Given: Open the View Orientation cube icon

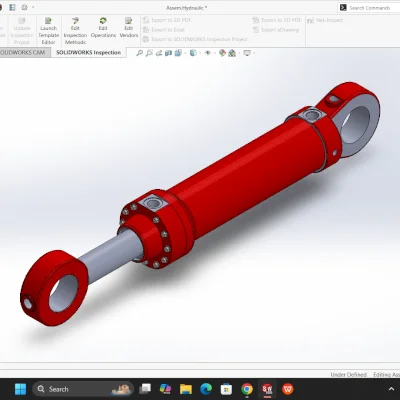Looking at the screenshot, I should [x=178, y=53].
